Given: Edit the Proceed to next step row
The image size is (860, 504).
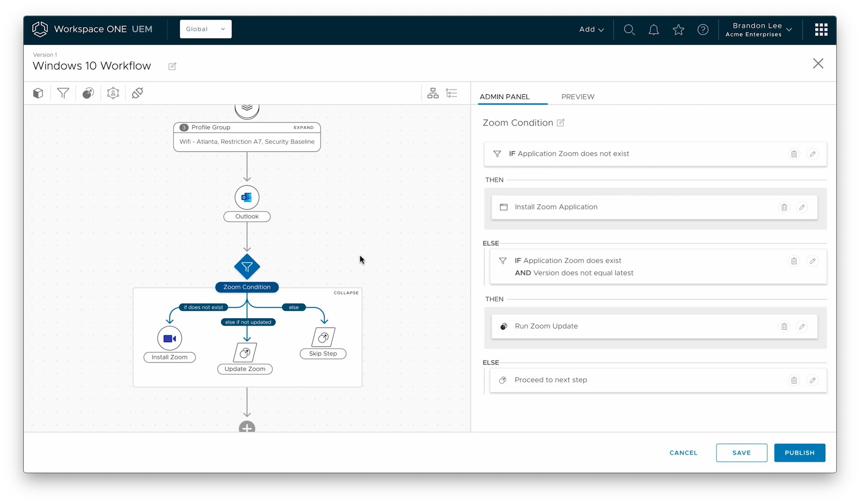Looking at the screenshot, I should (812, 380).
